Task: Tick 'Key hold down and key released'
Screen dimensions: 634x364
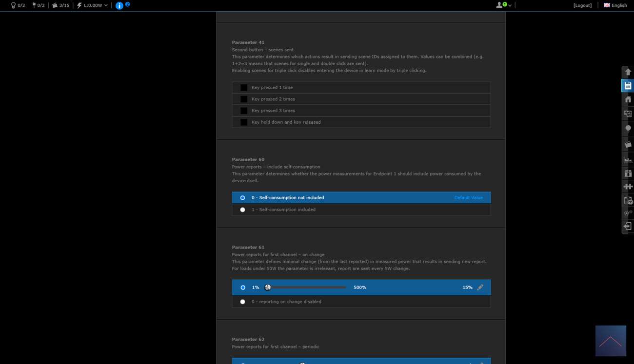Action: coord(244,122)
